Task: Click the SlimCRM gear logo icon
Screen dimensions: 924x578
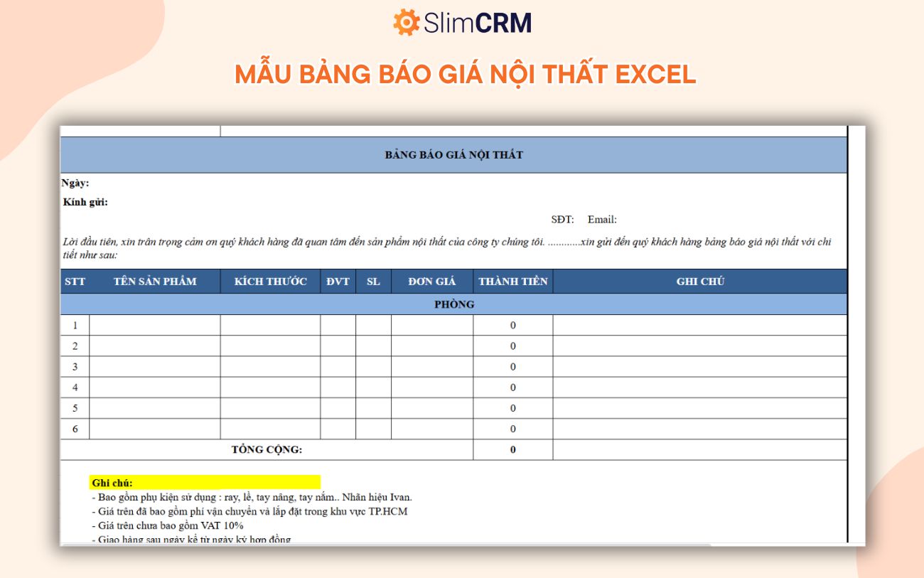Action: (x=407, y=22)
